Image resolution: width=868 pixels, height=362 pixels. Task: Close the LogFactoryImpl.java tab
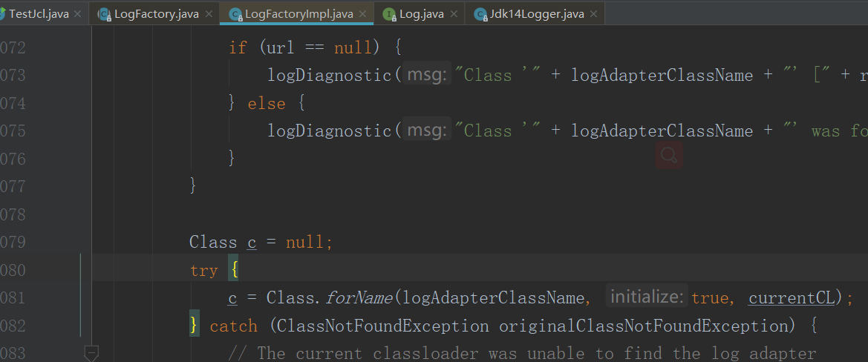click(x=362, y=14)
